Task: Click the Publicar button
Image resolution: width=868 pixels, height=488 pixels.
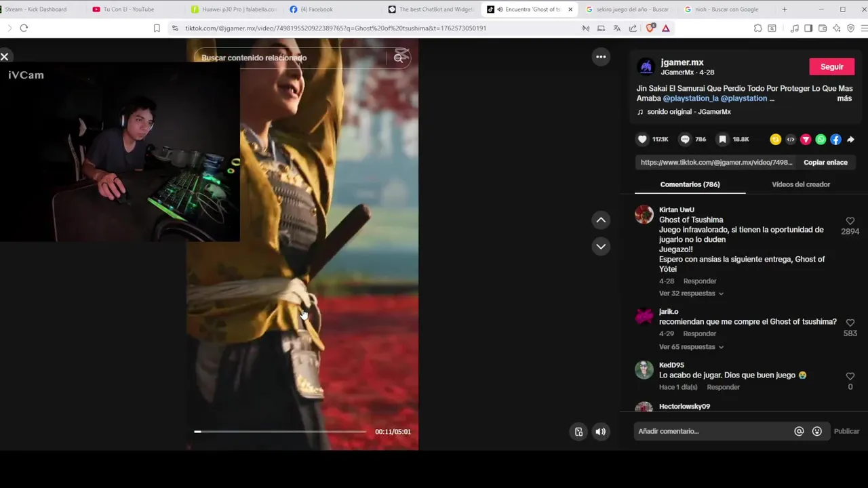Action: (x=846, y=431)
